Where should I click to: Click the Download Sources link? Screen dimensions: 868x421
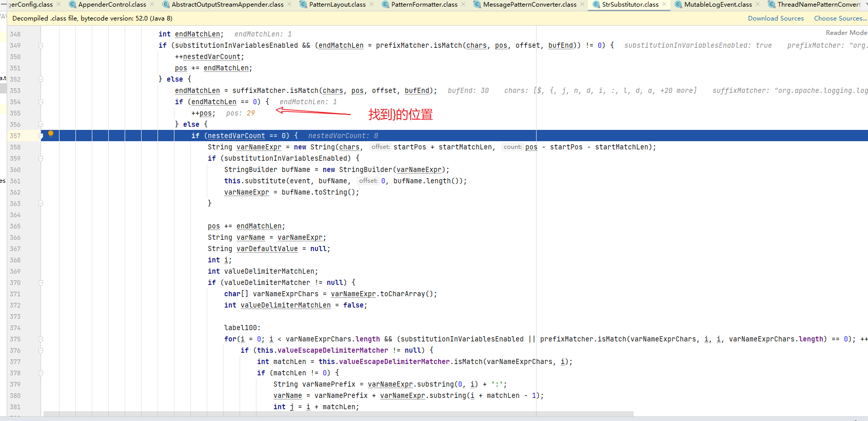776,18
